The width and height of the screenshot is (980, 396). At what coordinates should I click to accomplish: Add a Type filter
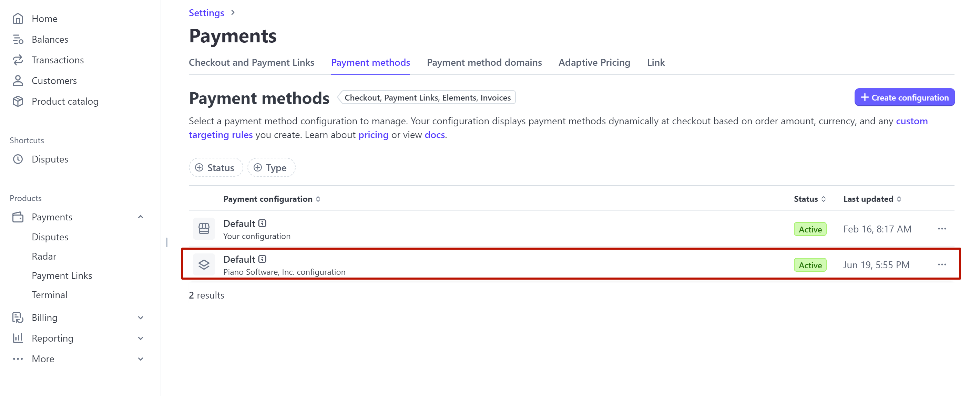point(271,168)
